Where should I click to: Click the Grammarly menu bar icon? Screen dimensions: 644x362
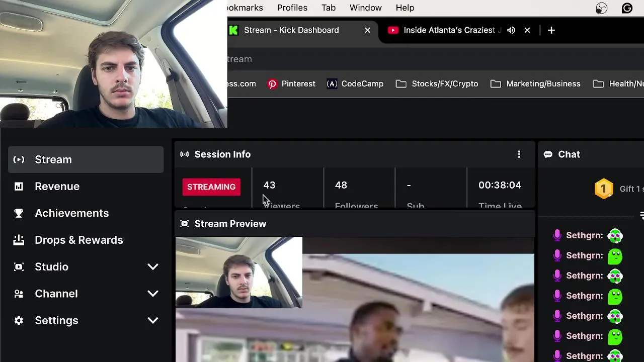(627, 8)
